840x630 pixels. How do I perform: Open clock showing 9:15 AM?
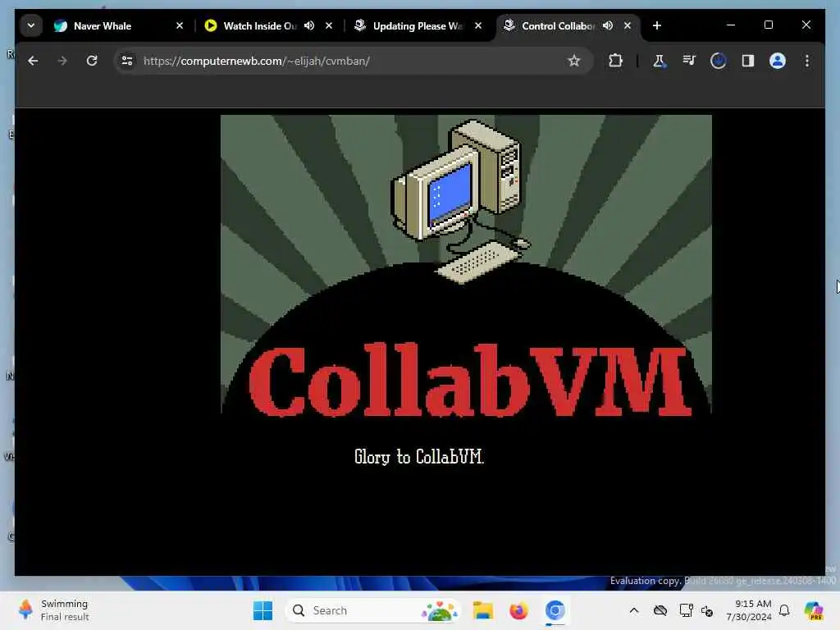pyautogui.click(x=748, y=610)
